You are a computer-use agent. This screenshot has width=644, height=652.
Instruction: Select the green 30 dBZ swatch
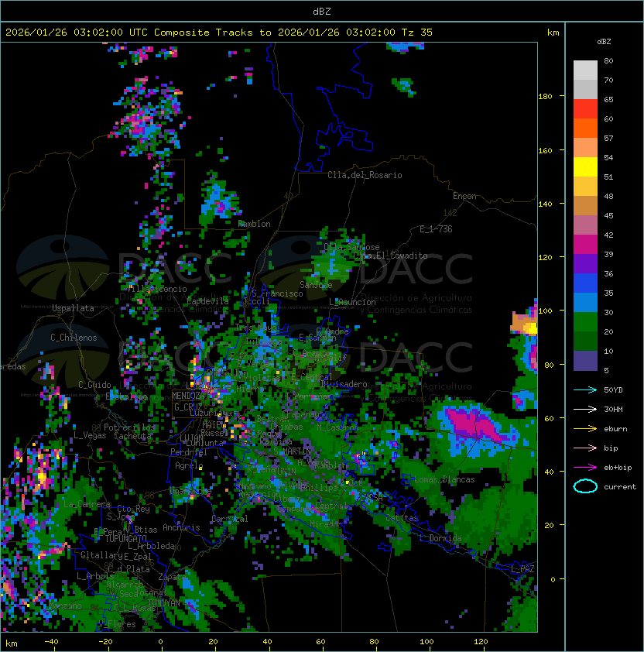(x=585, y=321)
